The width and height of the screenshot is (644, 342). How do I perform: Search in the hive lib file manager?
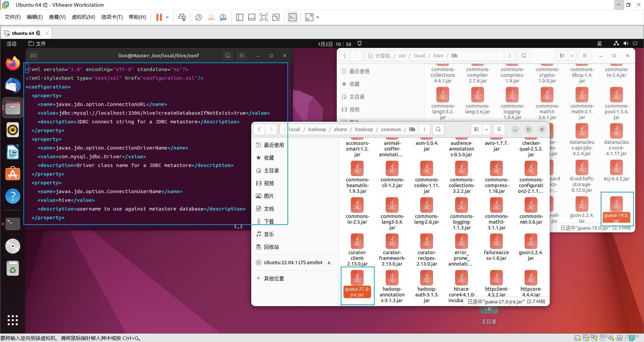pyautogui.click(x=524, y=56)
